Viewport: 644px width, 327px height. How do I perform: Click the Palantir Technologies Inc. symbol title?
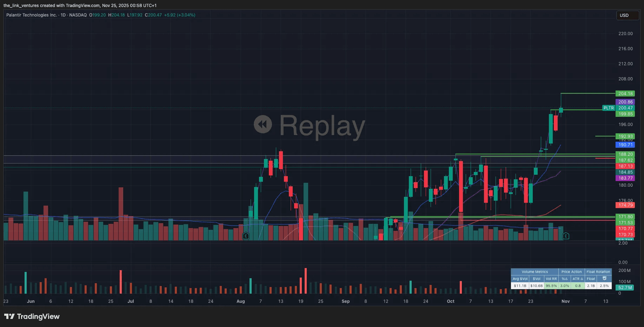click(x=32, y=15)
